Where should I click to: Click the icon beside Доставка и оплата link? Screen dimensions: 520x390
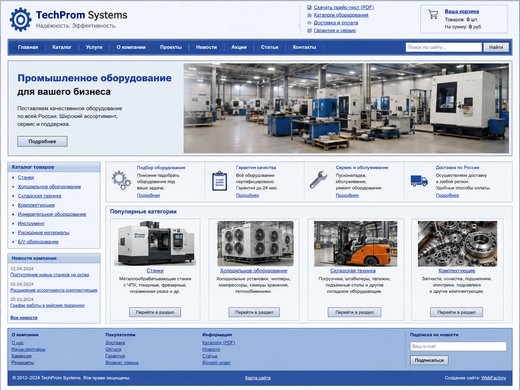(x=309, y=23)
